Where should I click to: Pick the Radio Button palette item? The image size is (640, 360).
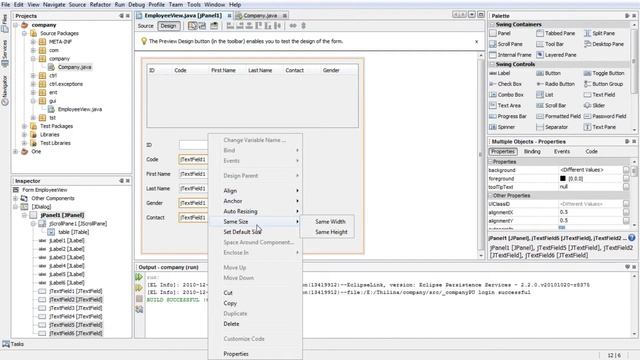pos(556,84)
